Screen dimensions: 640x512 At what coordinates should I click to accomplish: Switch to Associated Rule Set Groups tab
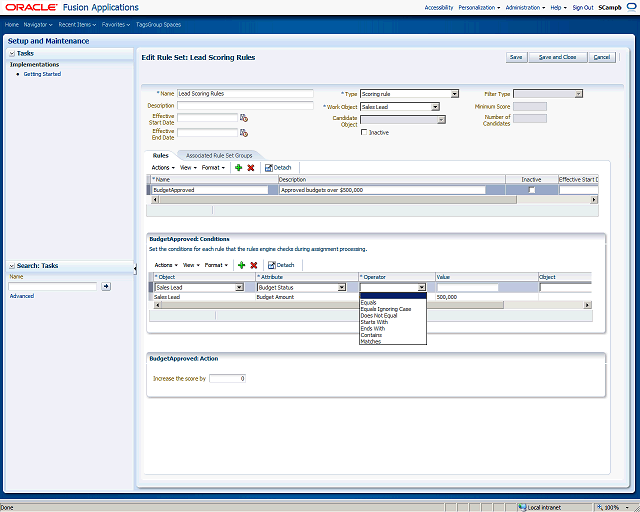click(x=219, y=156)
